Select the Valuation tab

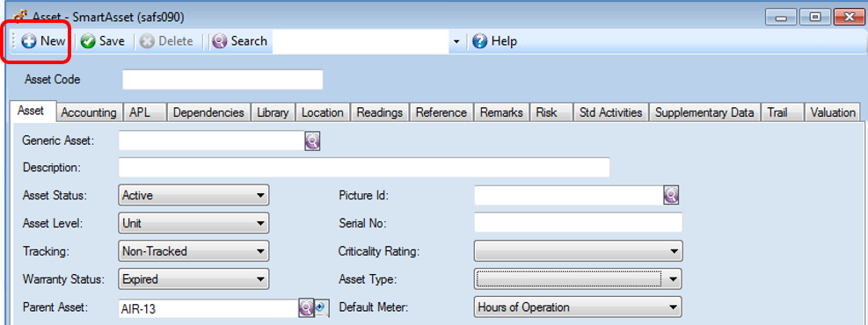pyautogui.click(x=833, y=112)
